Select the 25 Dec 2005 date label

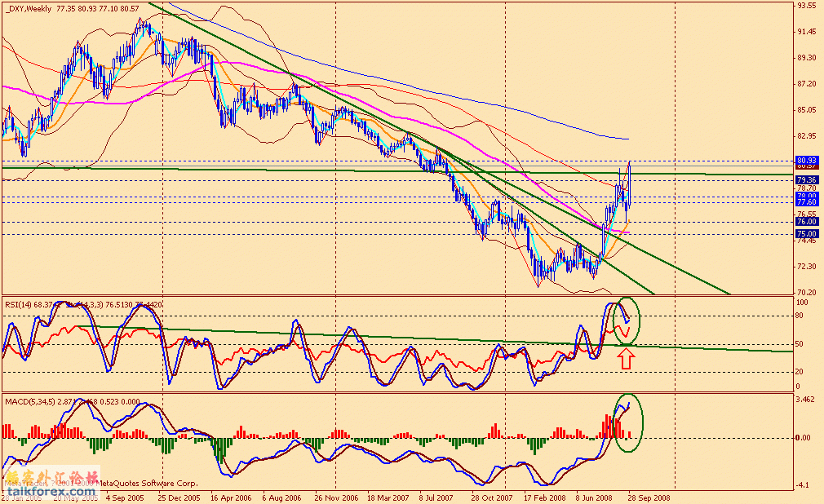coord(179,497)
